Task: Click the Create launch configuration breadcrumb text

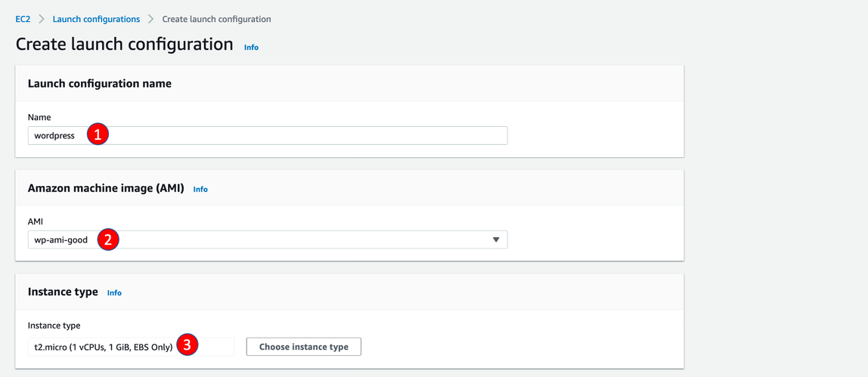Action: pos(216,19)
